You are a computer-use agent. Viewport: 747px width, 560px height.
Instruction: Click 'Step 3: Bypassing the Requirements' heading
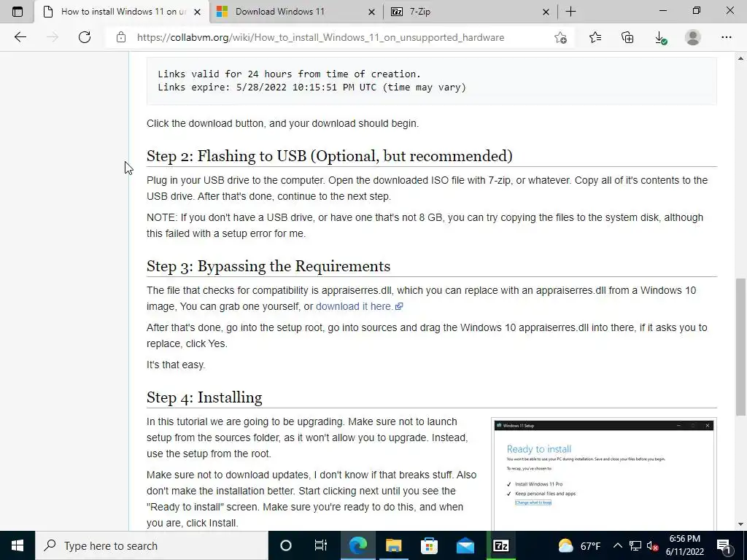tap(268, 265)
